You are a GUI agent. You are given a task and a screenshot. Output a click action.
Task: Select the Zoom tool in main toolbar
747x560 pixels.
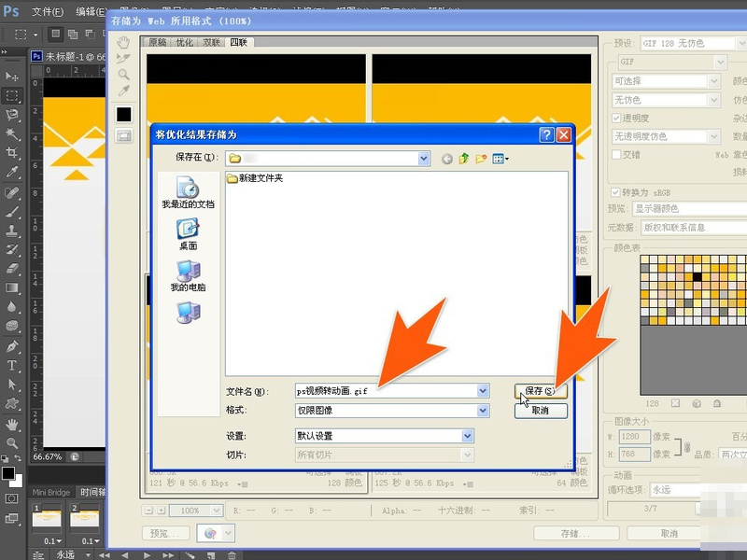(12, 442)
